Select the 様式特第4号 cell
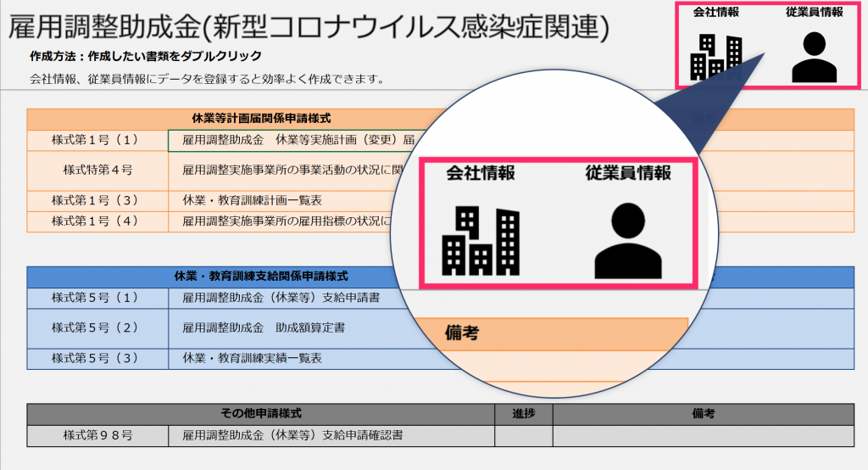 click(x=97, y=171)
